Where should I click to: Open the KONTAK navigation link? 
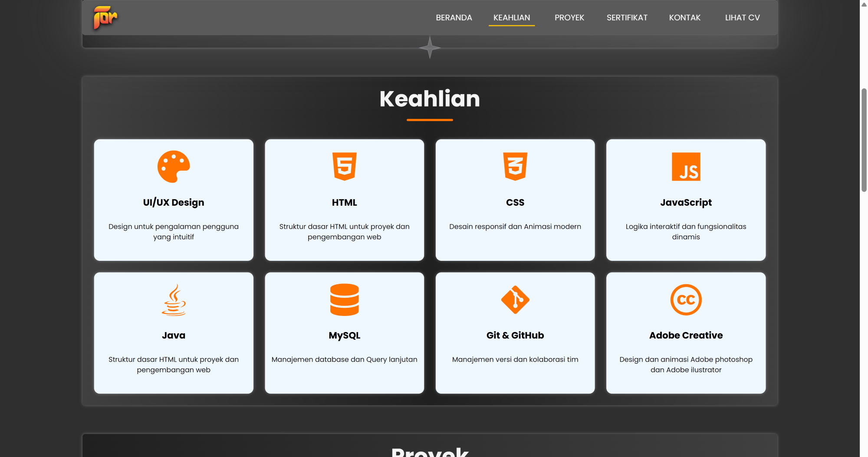(x=684, y=18)
